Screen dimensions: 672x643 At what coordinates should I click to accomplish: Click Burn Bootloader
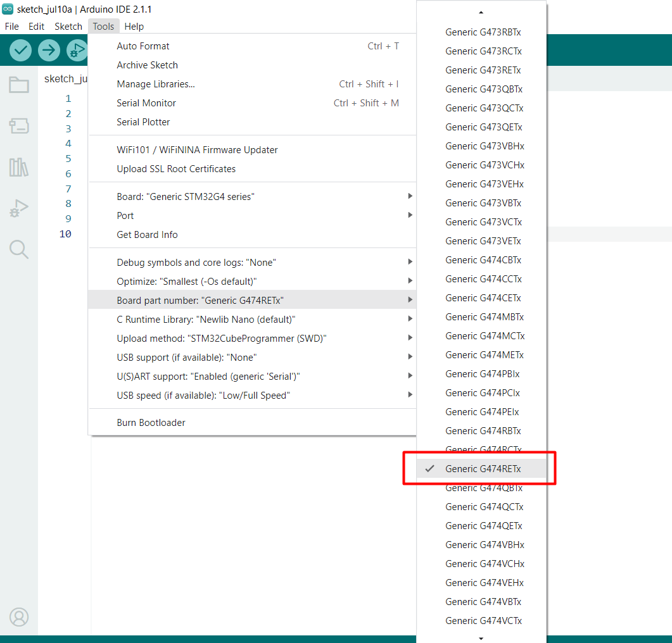[x=151, y=423]
